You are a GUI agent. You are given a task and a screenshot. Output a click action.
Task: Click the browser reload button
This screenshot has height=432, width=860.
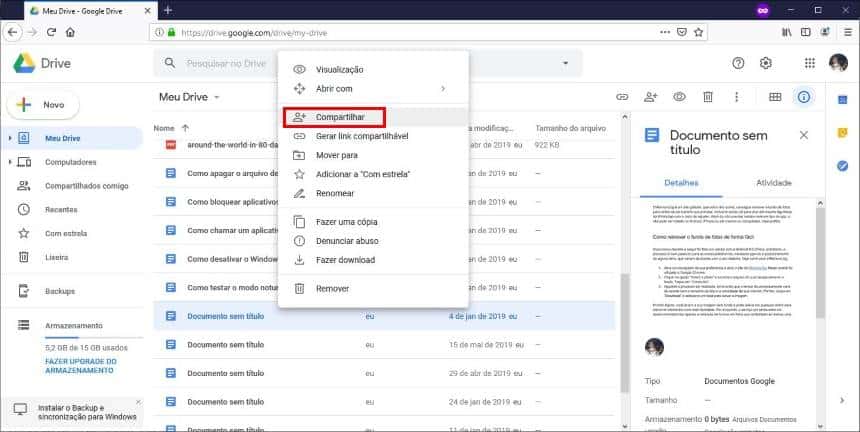(x=52, y=32)
